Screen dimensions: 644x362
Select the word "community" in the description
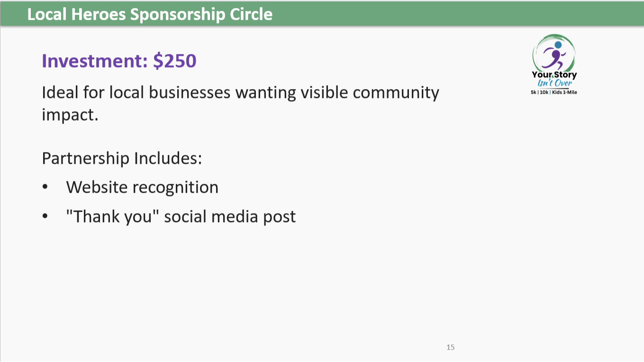point(396,93)
